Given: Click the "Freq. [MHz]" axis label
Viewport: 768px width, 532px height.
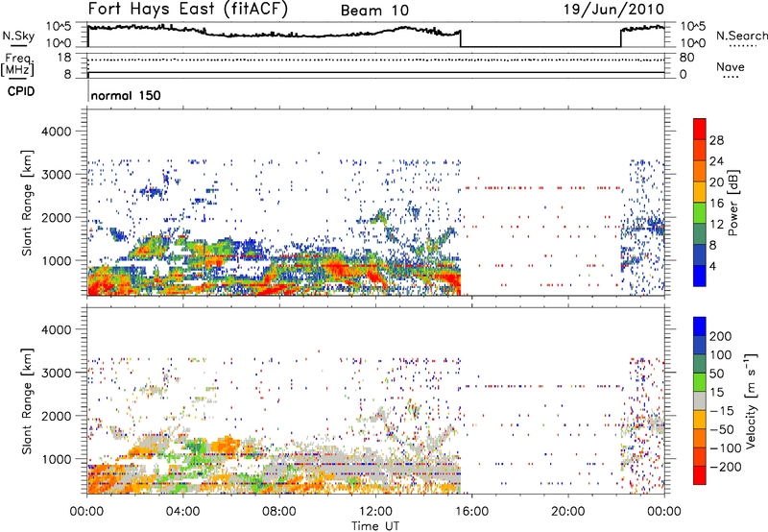Looking at the screenshot, I should tap(17, 64).
